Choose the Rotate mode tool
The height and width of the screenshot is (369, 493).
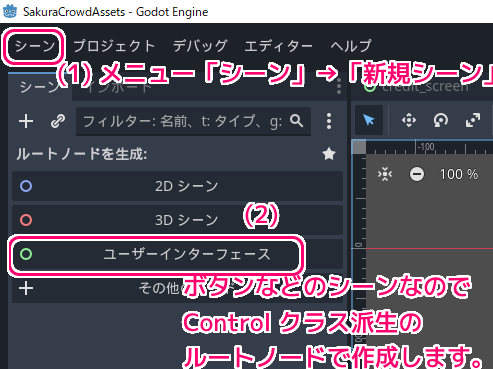441,120
